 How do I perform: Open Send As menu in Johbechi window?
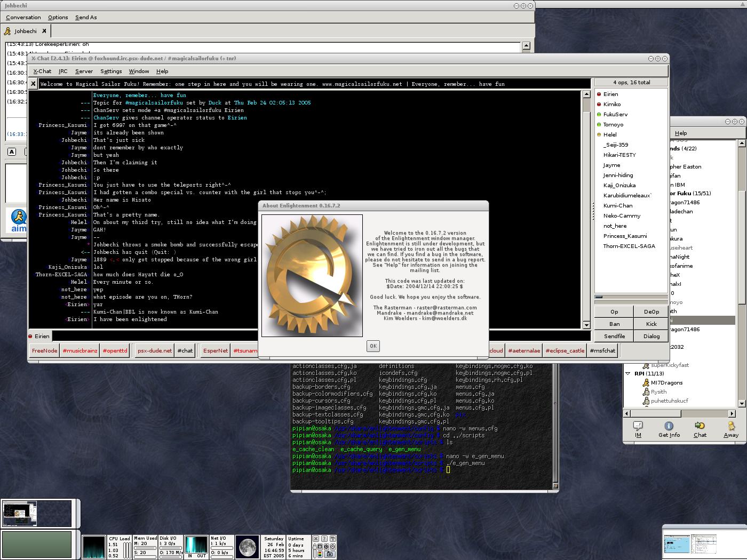[x=86, y=17]
